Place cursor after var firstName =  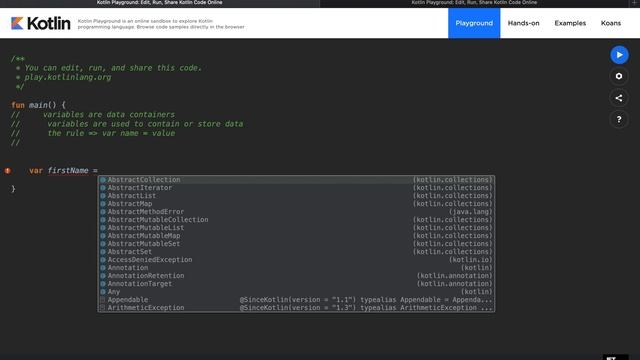(x=99, y=171)
